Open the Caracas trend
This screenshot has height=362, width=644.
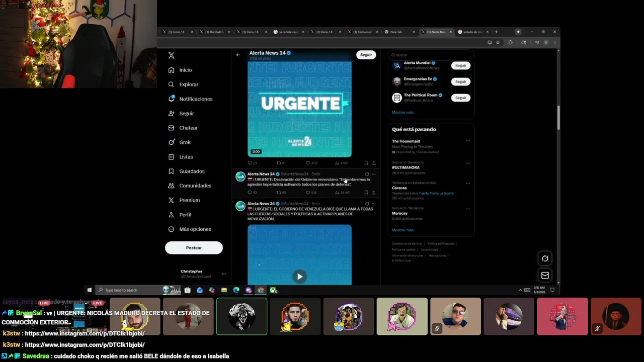coord(399,188)
